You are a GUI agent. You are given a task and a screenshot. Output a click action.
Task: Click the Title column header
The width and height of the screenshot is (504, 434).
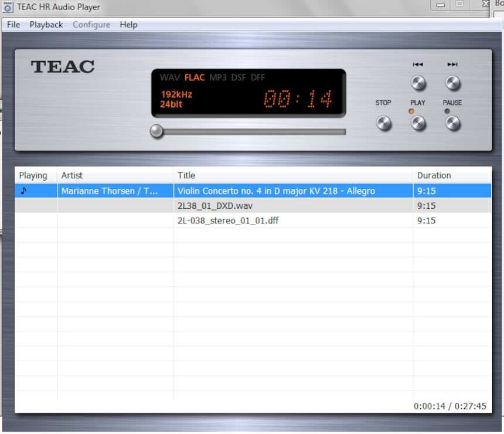tap(293, 175)
